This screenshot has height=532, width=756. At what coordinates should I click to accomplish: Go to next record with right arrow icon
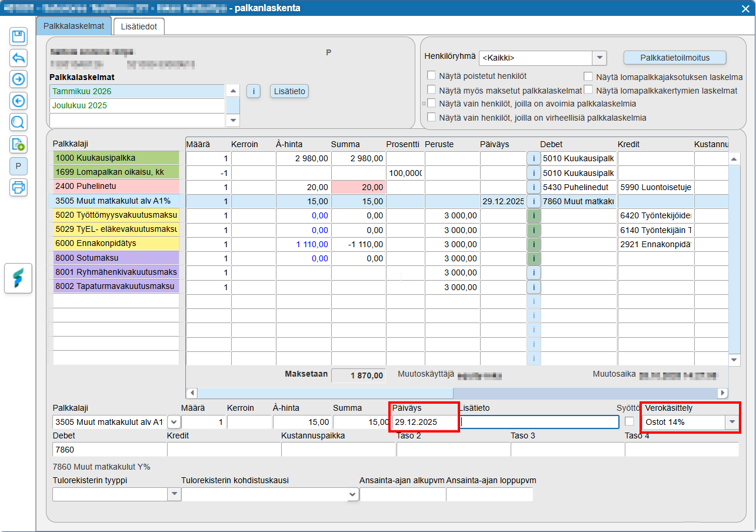coord(18,79)
